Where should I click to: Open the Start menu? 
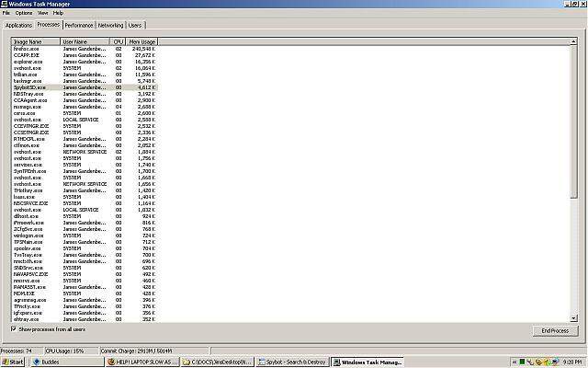[13, 362]
